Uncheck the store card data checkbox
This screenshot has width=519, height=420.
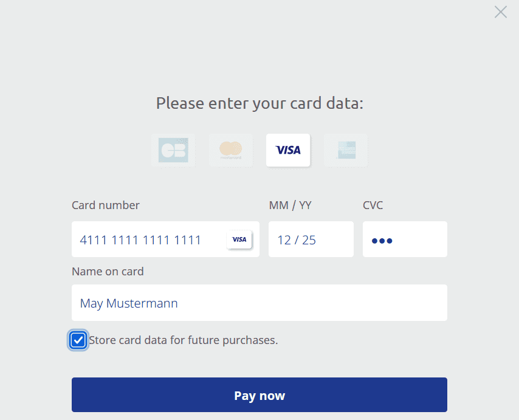coord(78,340)
